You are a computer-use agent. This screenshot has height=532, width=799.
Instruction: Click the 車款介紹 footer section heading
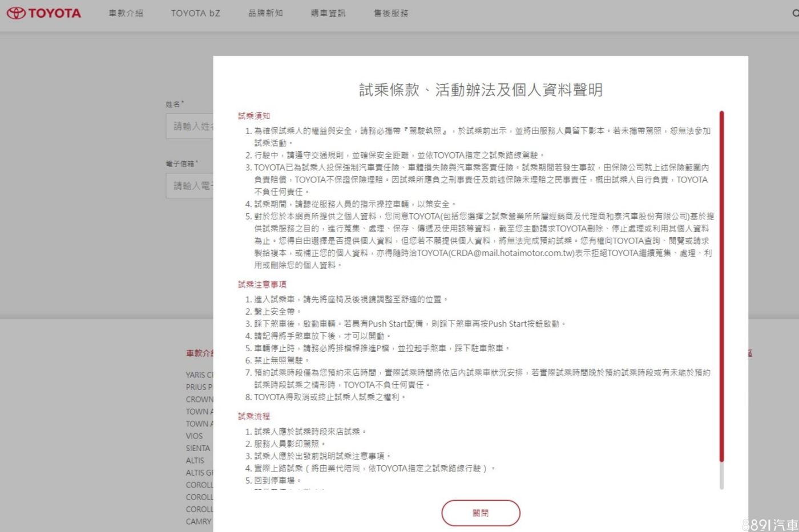[199, 354]
